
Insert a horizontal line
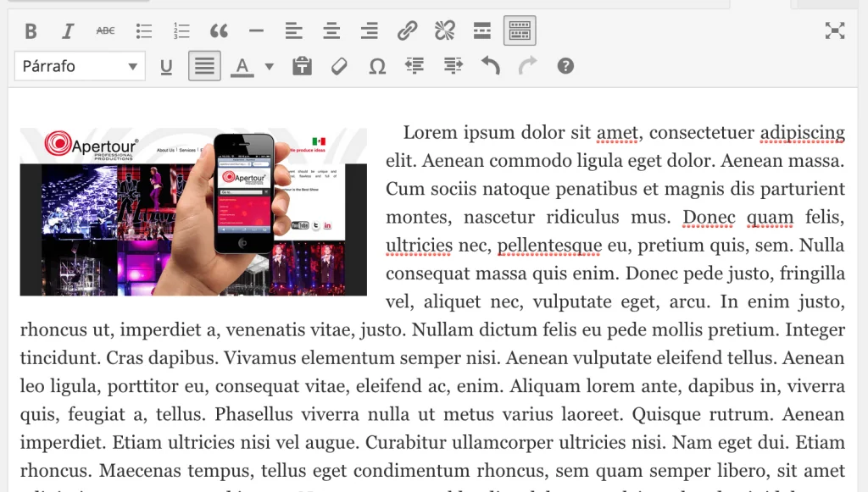click(x=256, y=31)
